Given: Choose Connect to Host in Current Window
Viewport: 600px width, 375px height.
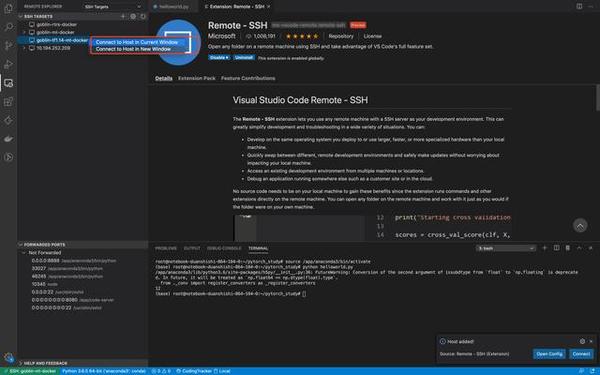Looking at the screenshot, I should click(x=137, y=42).
